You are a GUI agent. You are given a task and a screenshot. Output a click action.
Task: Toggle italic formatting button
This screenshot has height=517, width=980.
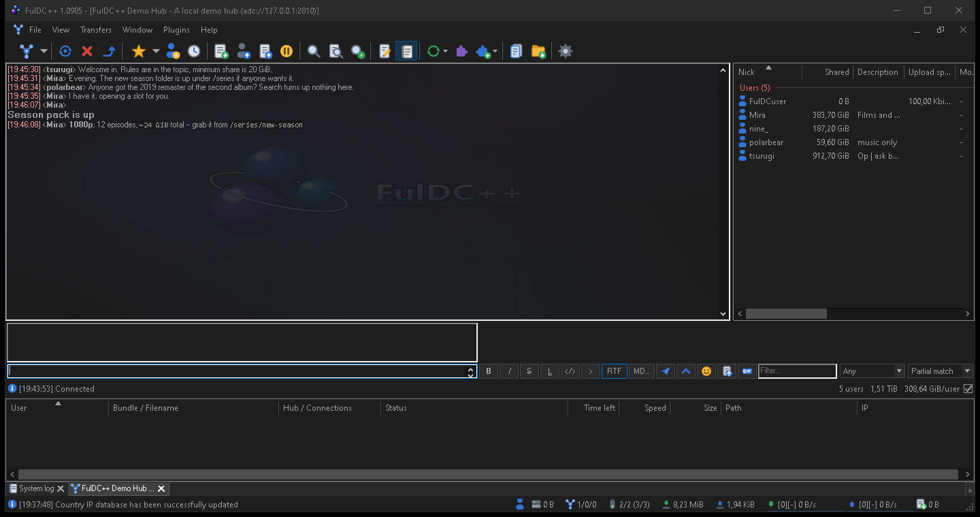tap(509, 371)
